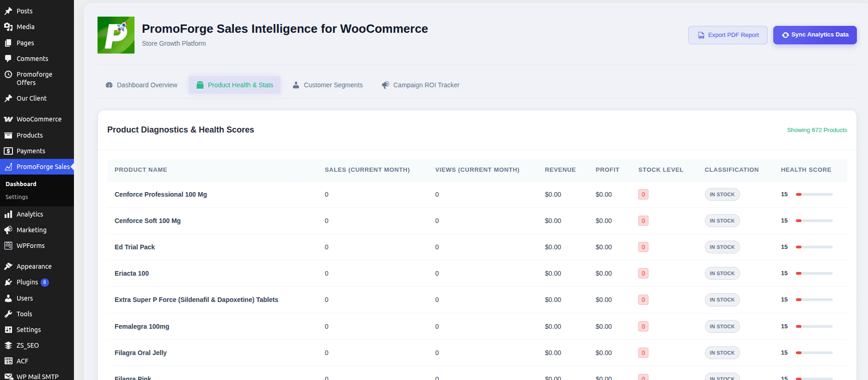This screenshot has height=380, width=868.
Task: Click the Sales (Current Month) column header
Action: coord(367,170)
